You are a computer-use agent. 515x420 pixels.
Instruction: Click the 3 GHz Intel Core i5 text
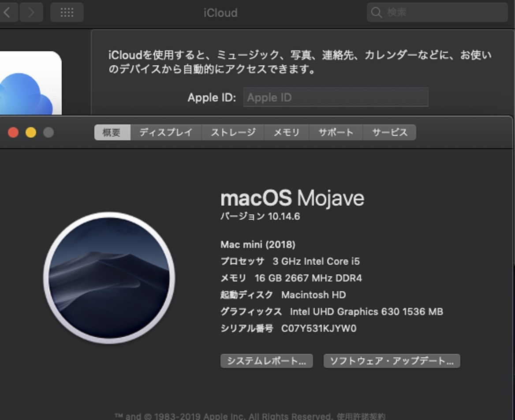click(x=316, y=261)
